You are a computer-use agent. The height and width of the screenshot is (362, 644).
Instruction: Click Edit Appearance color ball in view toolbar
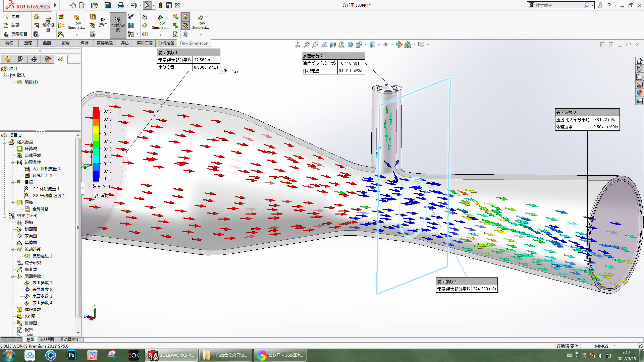click(x=399, y=45)
